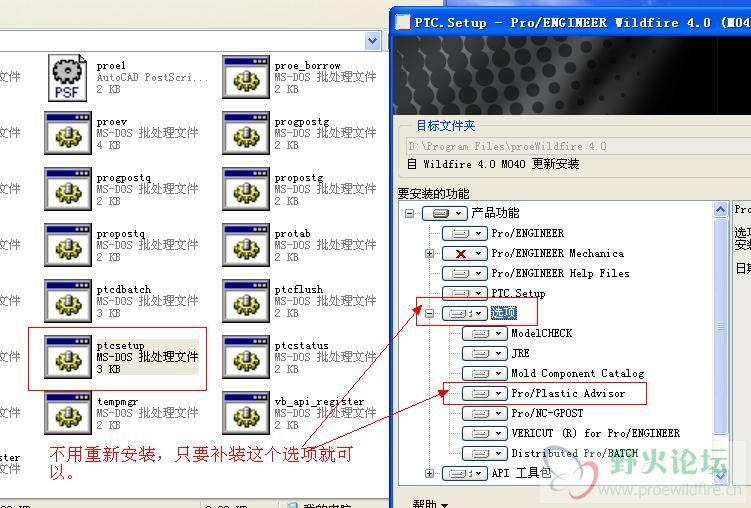
Task: Select the ptcflush batch file icon
Action: (x=246, y=301)
